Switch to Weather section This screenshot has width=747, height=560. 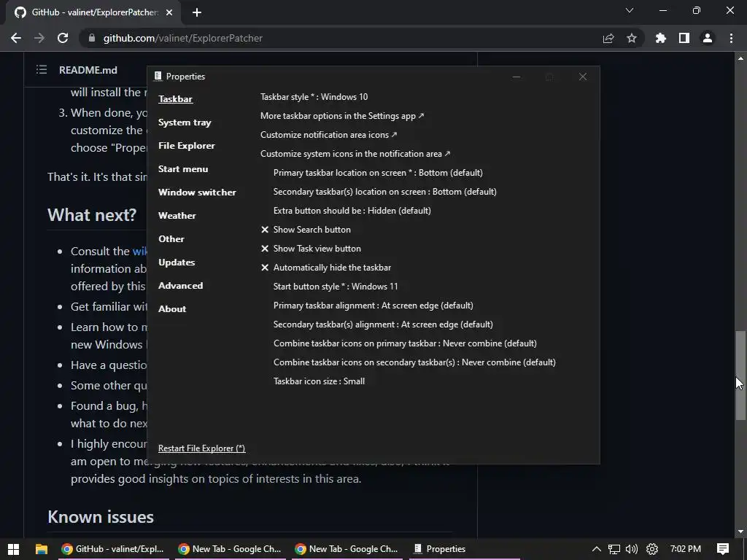(x=177, y=216)
